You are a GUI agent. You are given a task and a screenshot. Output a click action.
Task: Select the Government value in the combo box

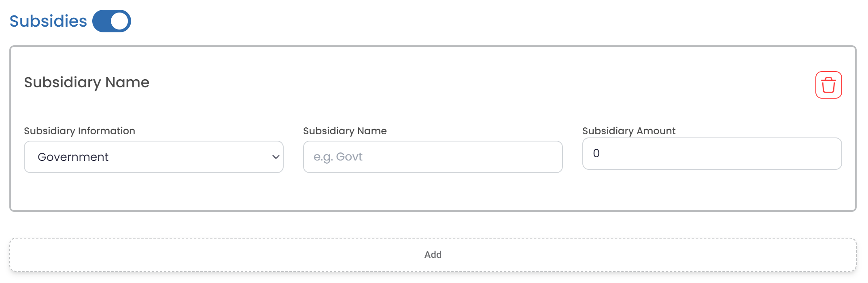point(73,157)
